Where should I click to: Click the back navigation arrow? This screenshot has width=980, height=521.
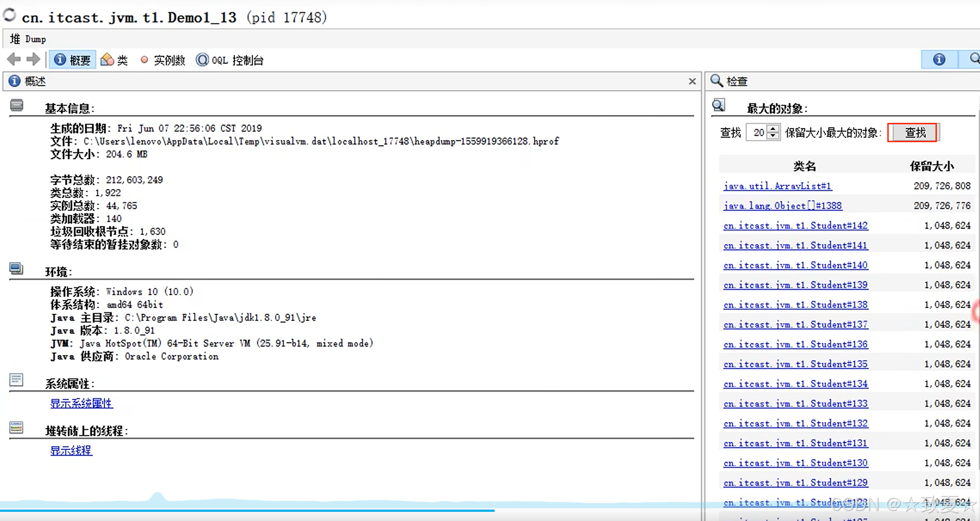tap(14, 60)
